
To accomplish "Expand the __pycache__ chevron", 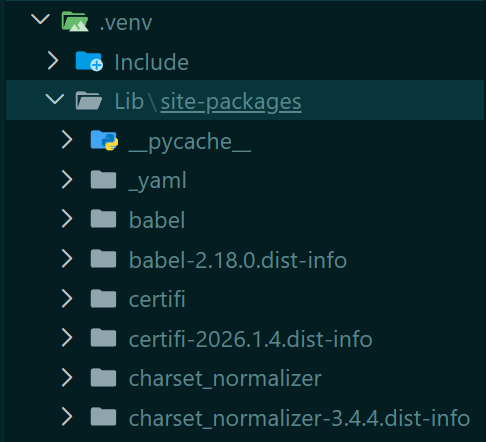I will pos(67,140).
